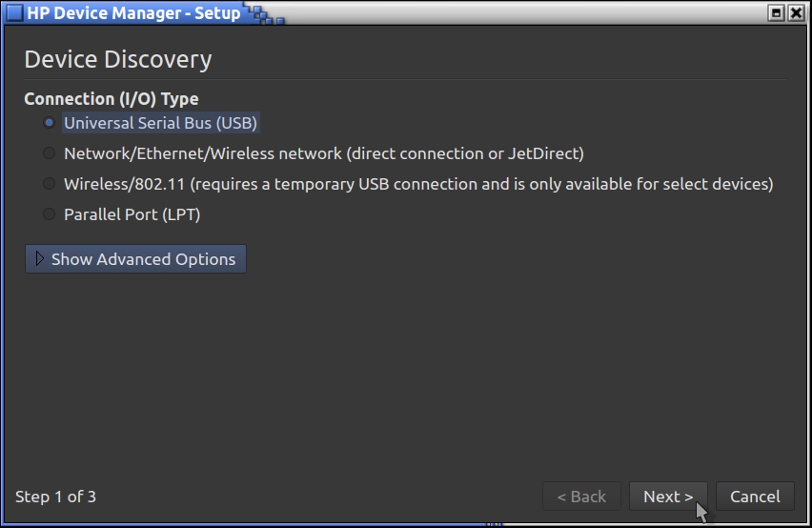Click the Cancel button
The image size is (812, 528).
755,497
